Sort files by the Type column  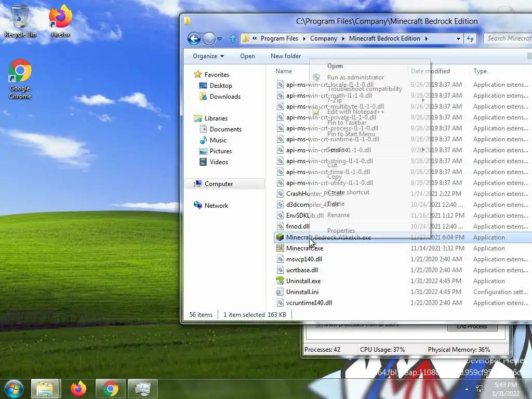[480, 71]
